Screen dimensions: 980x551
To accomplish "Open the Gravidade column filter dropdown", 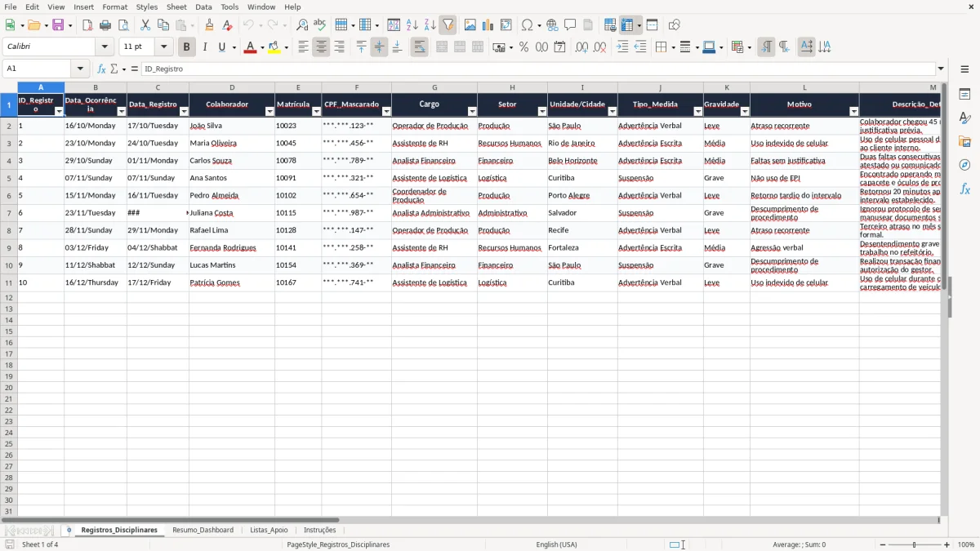I will [x=745, y=111].
